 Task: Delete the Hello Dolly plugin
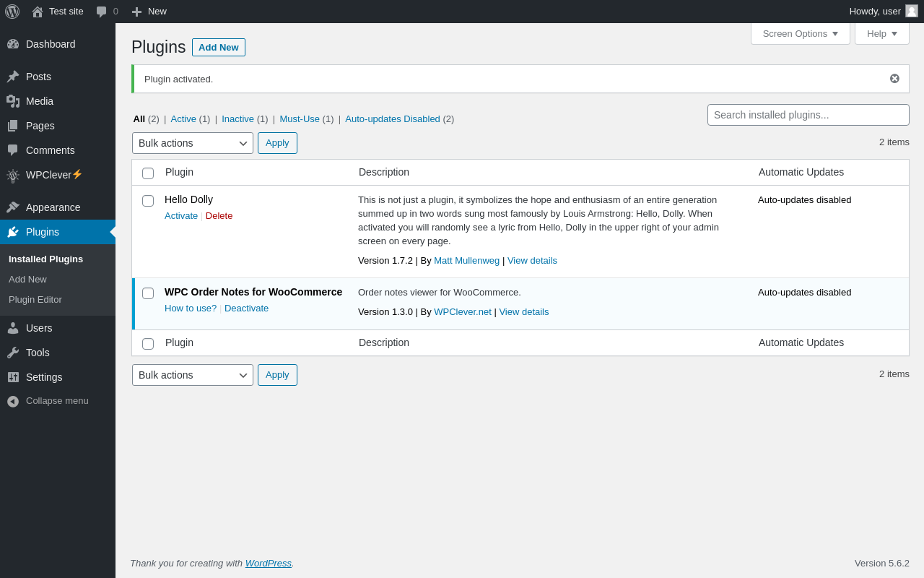coord(219,216)
